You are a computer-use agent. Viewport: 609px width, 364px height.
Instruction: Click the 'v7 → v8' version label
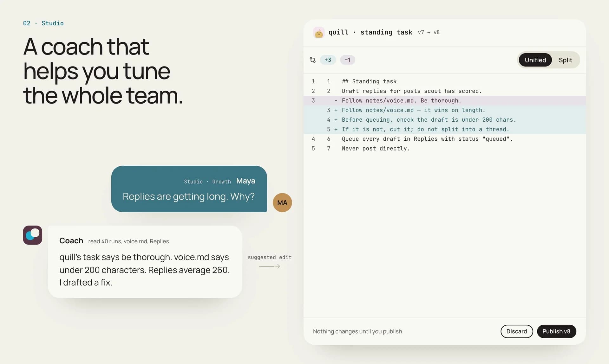pos(429,32)
